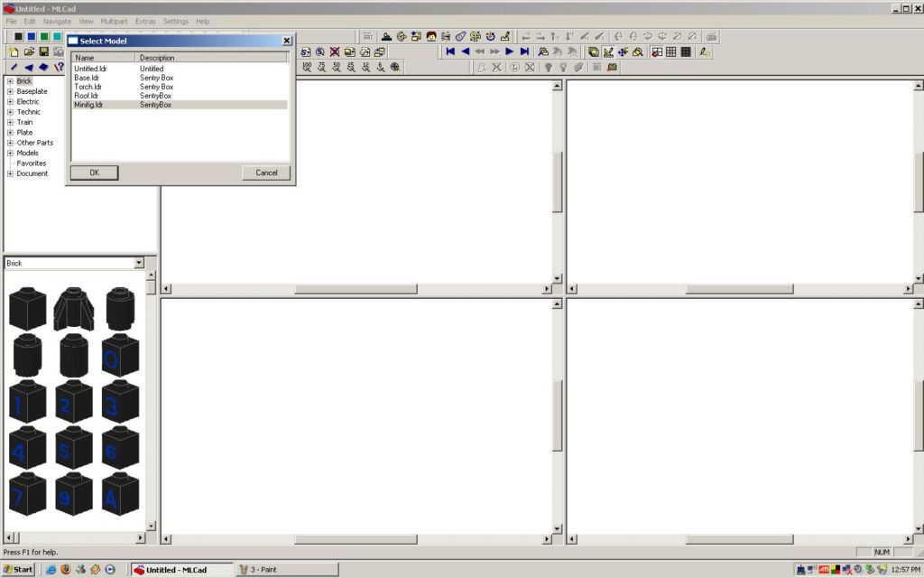
Task: Click the blue play-forward step arrow
Action: point(510,52)
